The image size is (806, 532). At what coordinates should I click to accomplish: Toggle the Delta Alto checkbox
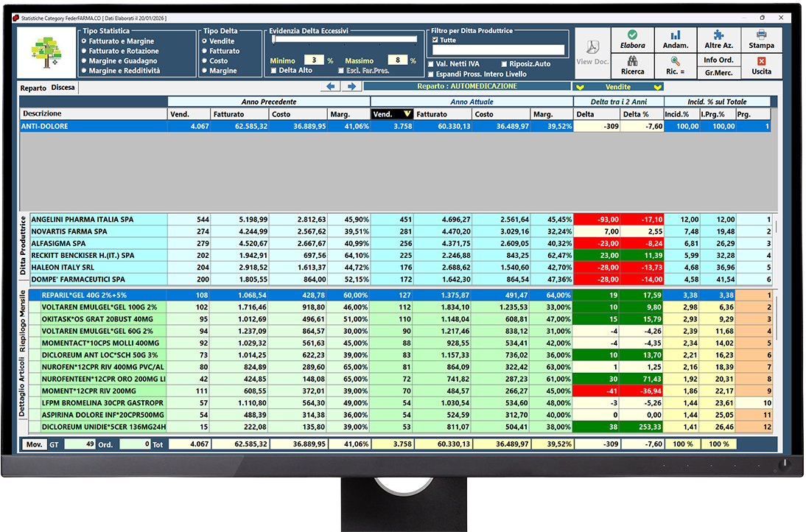pos(274,71)
